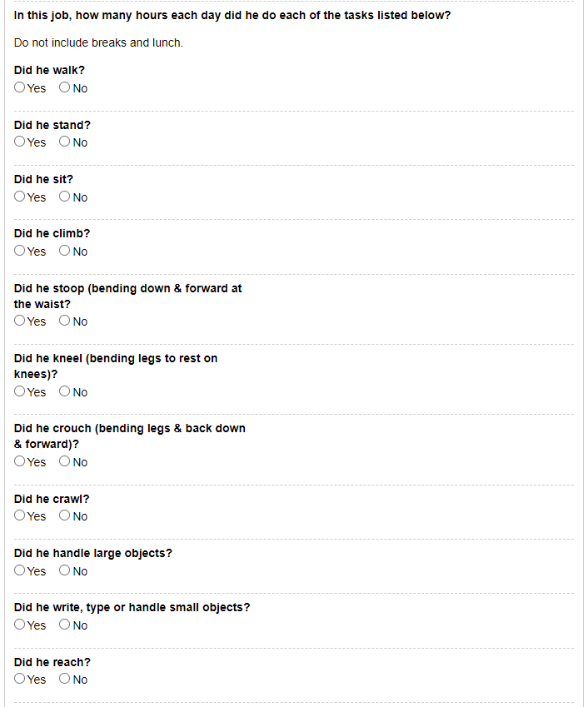Choose Yes for 'Did he stand?'
588x707 pixels.
[x=20, y=142]
